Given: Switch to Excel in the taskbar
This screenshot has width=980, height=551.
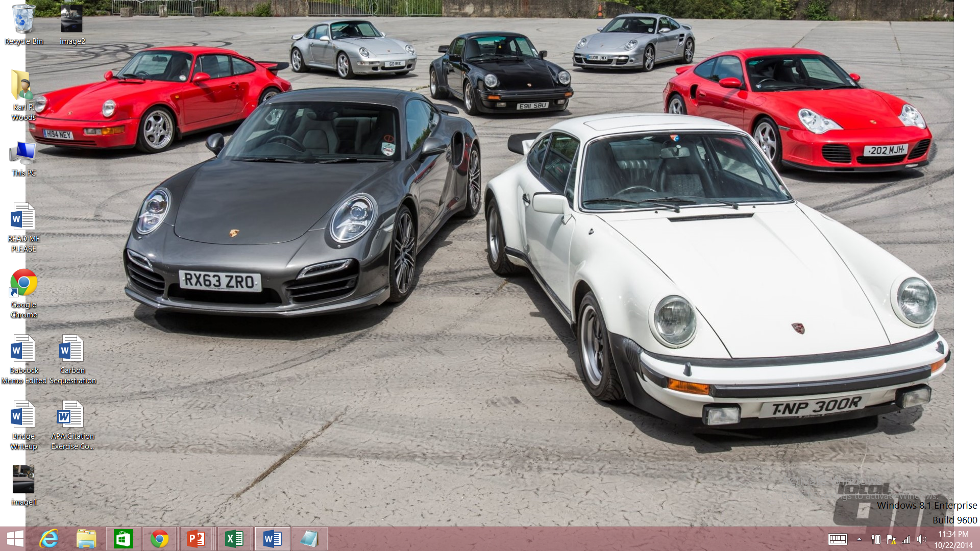Looking at the screenshot, I should 234,539.
